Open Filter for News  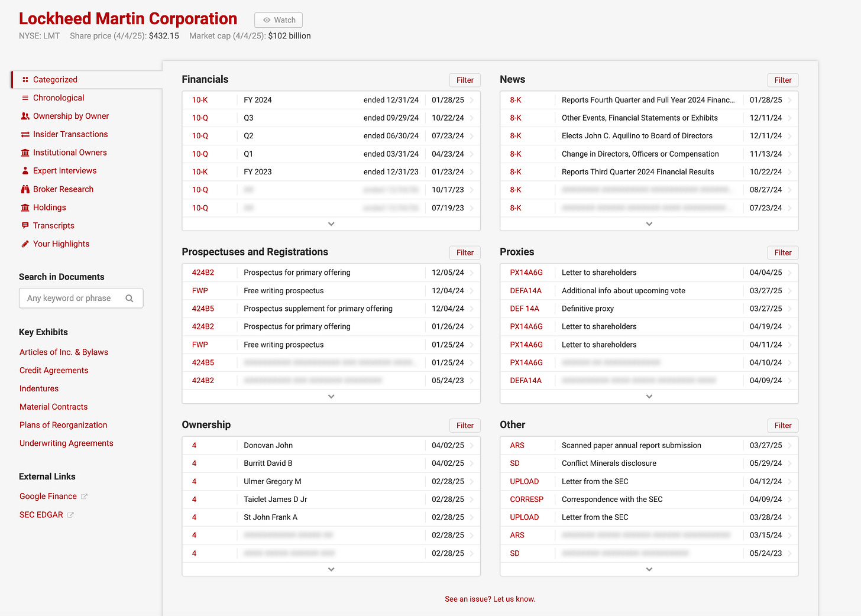pos(783,80)
